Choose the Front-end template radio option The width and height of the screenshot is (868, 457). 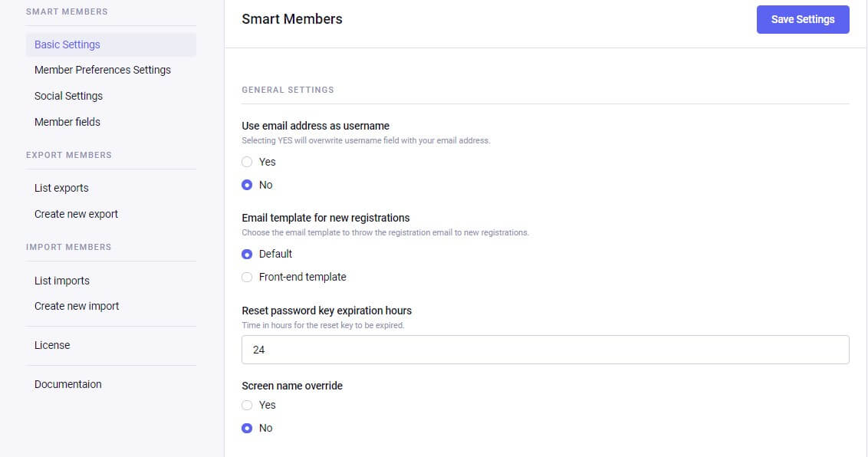(247, 277)
